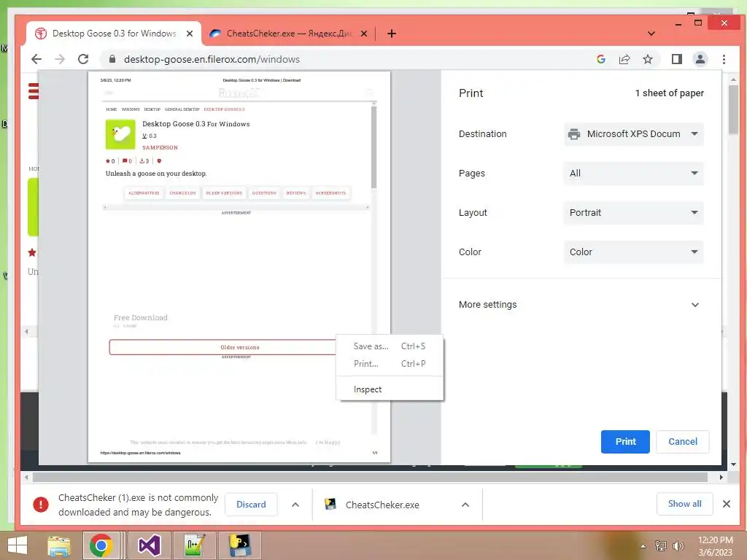This screenshot has height=560, width=747.
Task: Expand More settings section
Action: pos(578,305)
